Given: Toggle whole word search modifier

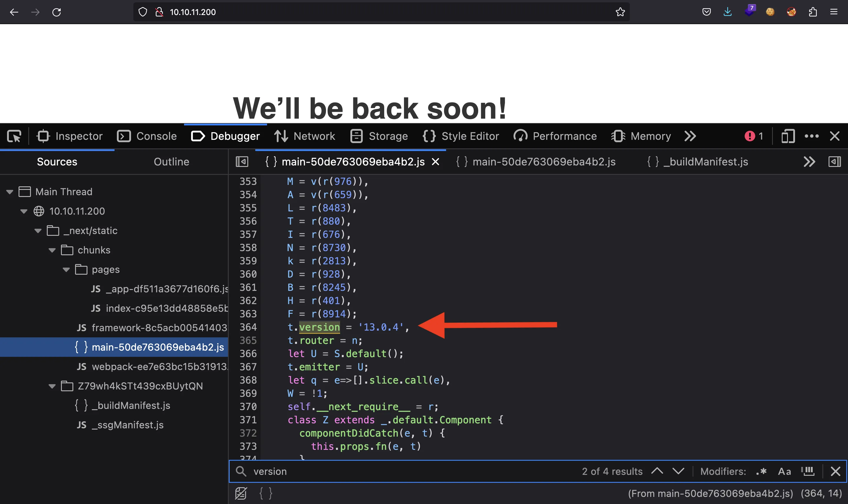Looking at the screenshot, I should pos(807,471).
